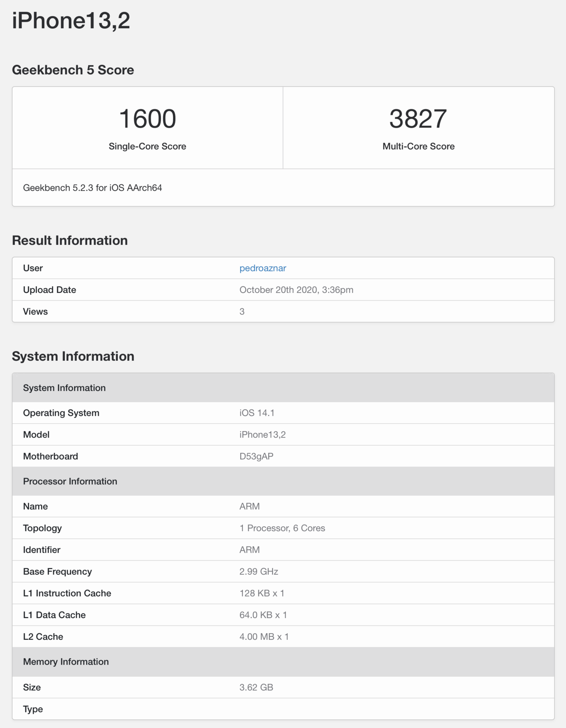Click the upload date October 20th 2020 value
The image size is (566, 728).
point(296,290)
